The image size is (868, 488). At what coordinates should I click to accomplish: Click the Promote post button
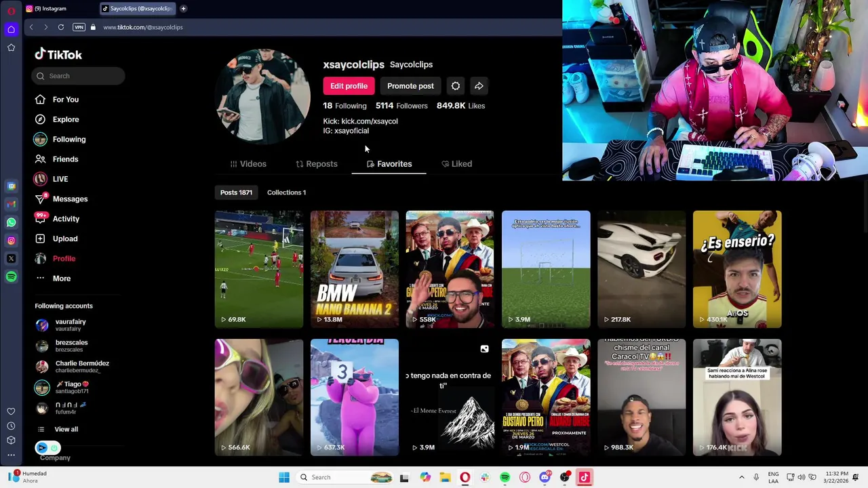click(410, 86)
